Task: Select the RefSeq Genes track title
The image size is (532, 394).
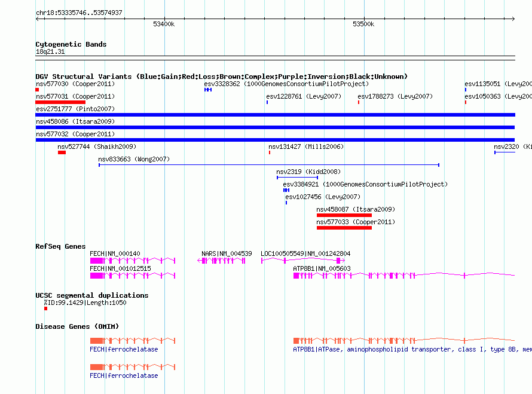Action: point(60,246)
